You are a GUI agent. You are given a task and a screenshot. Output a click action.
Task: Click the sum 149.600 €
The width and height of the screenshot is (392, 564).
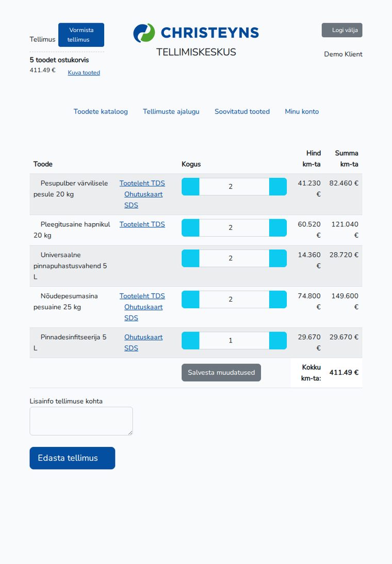pos(345,302)
